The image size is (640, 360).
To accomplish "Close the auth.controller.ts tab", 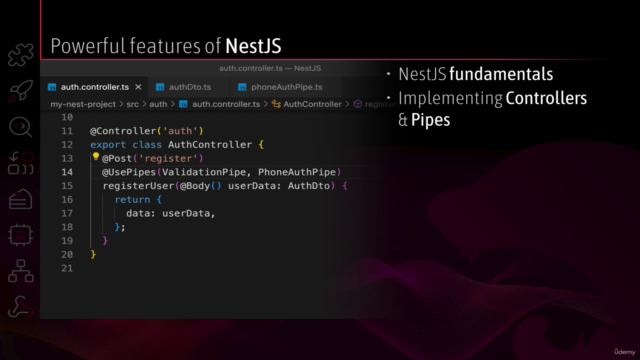I will point(138,87).
